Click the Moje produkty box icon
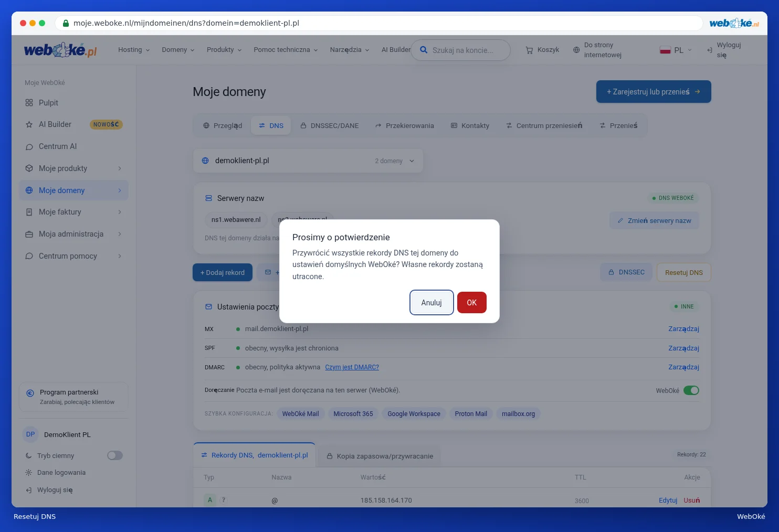 29,168
